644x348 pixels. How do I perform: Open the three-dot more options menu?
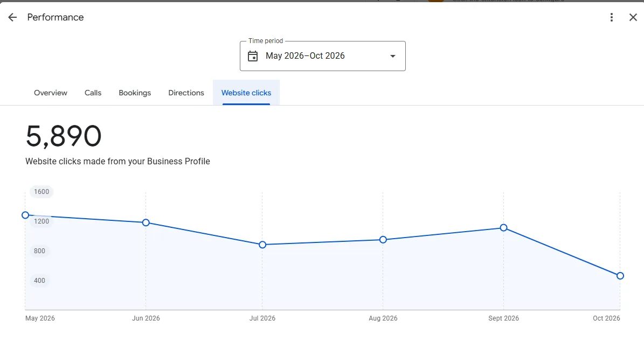(x=612, y=17)
